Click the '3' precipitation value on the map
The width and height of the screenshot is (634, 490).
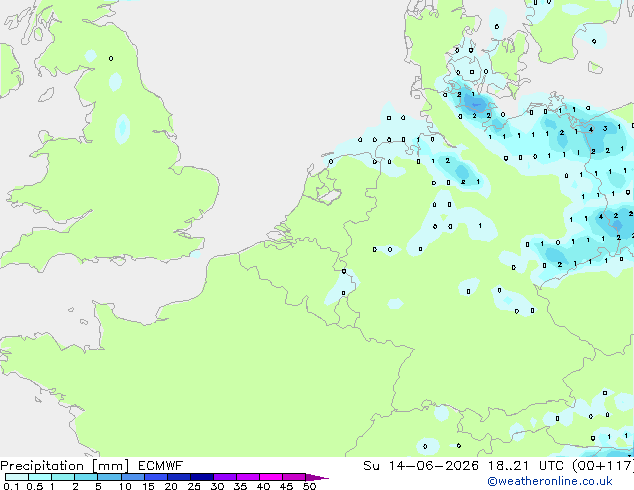(605, 129)
